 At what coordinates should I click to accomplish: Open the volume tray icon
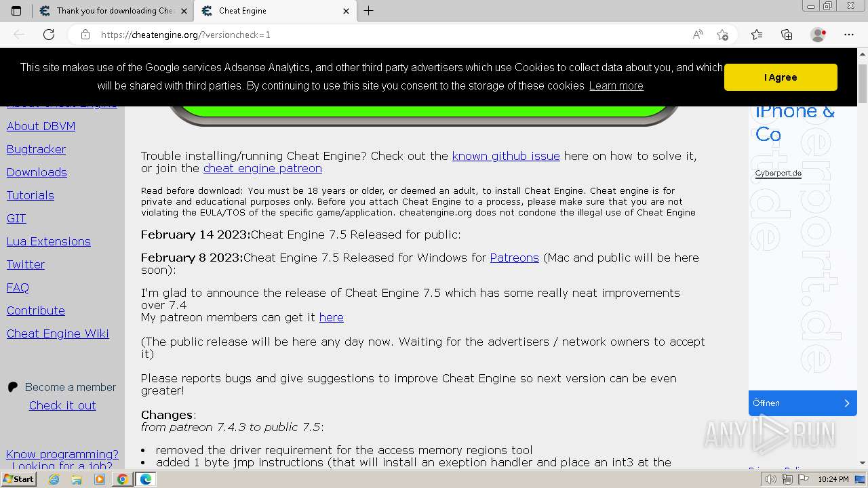point(771,479)
